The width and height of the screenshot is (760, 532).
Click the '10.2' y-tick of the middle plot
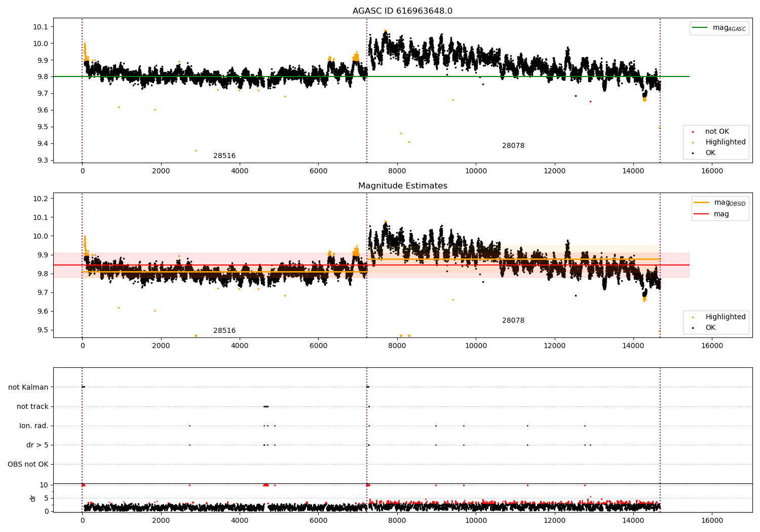point(42,199)
